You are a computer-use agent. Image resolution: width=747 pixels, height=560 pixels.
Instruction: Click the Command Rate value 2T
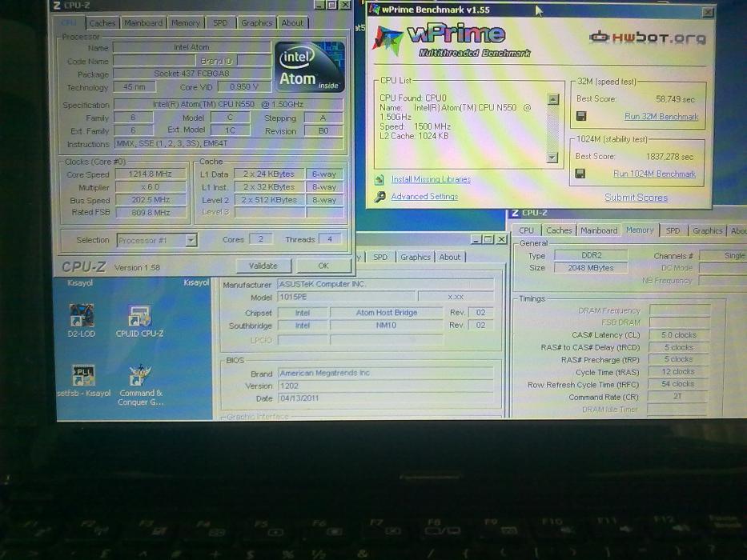click(x=679, y=396)
